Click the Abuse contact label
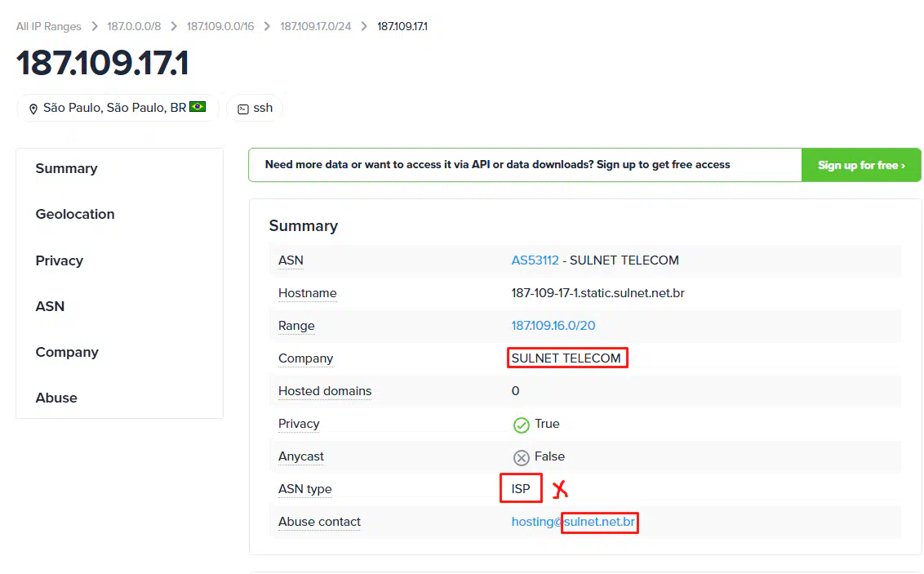This screenshot has height=574, width=924. [319, 522]
